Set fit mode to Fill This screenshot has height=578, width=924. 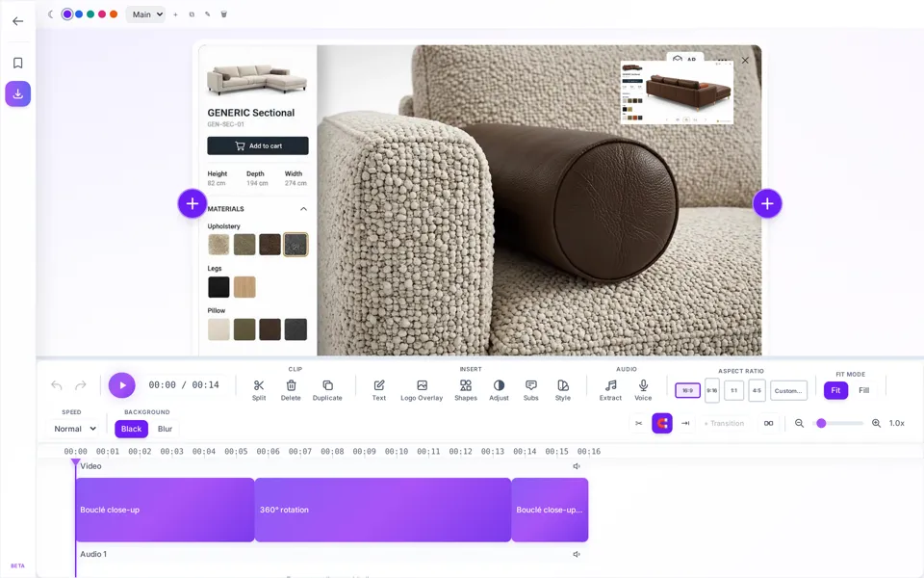tap(864, 390)
